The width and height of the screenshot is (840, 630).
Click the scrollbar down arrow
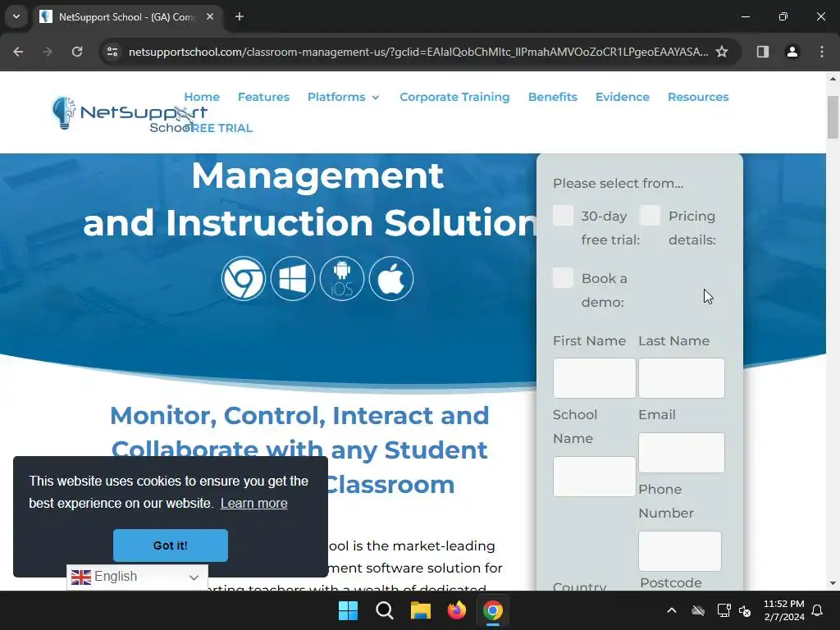(833, 583)
